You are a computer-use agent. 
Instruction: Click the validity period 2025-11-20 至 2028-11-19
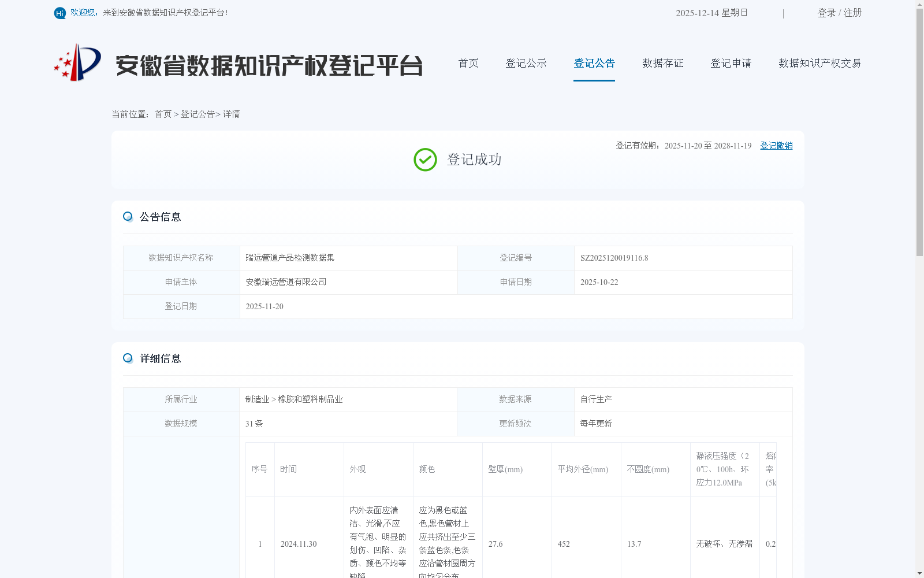tap(708, 146)
